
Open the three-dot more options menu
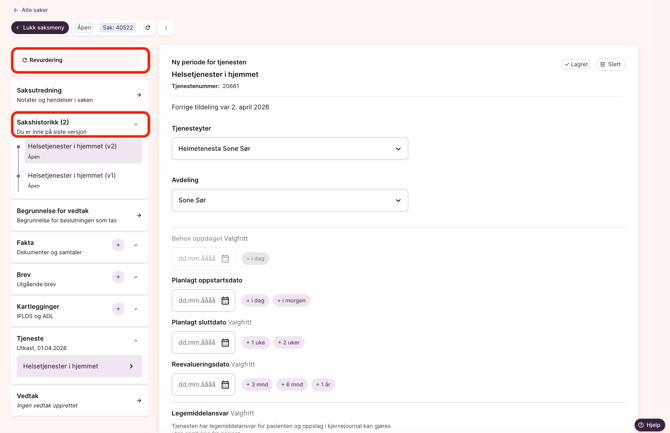pyautogui.click(x=166, y=28)
